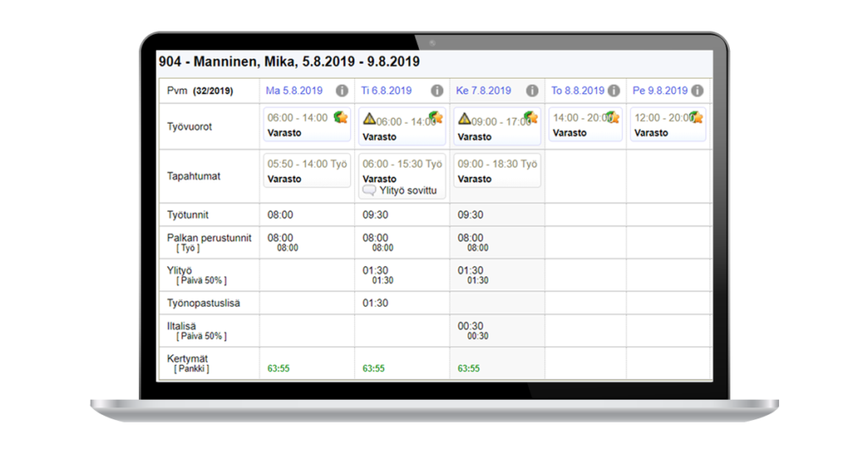
Task: Click the warning triangle on Tuesday's shift
Action: [x=370, y=120]
